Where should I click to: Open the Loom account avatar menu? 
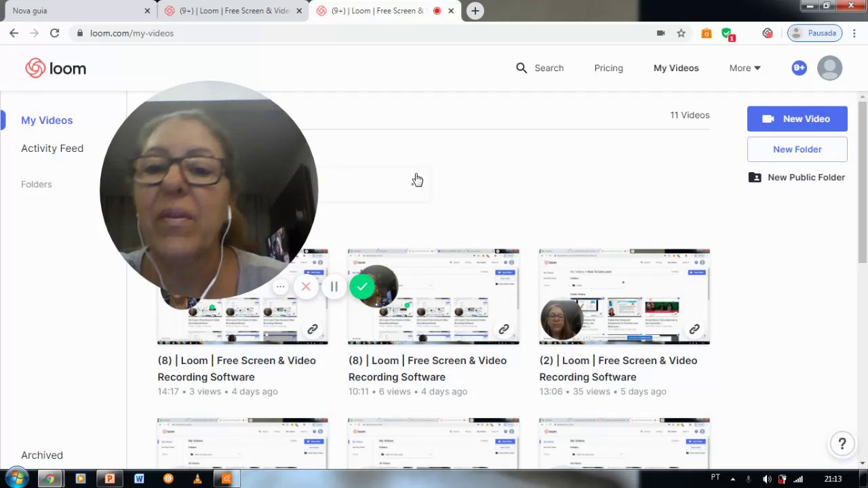829,68
